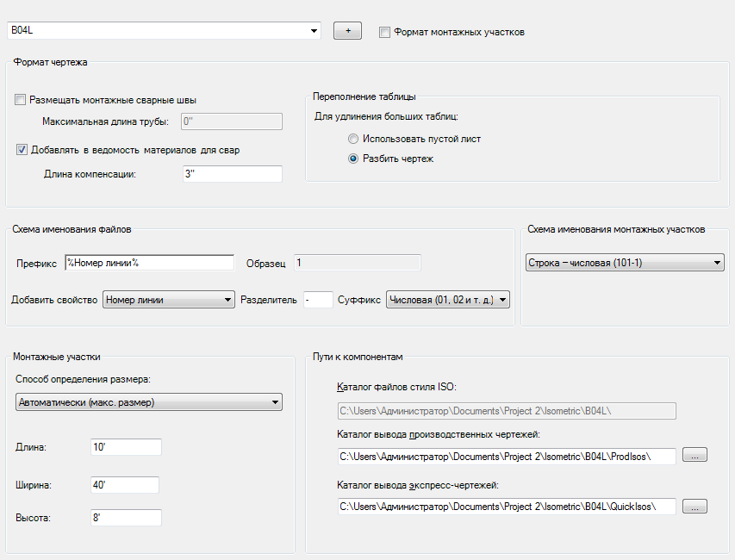The width and height of the screenshot is (735, 560).
Task: Open the Строка – числовая (101-1) dropdown
Action: pos(625,263)
